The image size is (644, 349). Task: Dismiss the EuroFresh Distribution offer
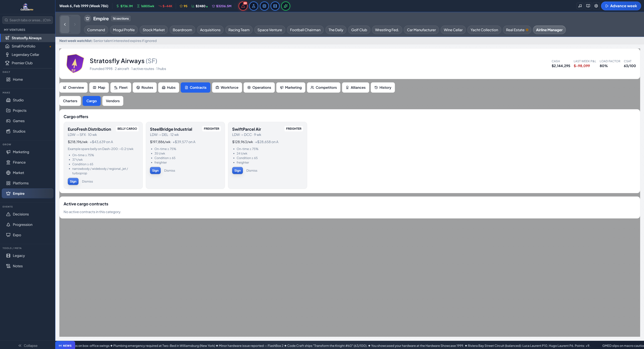click(87, 182)
